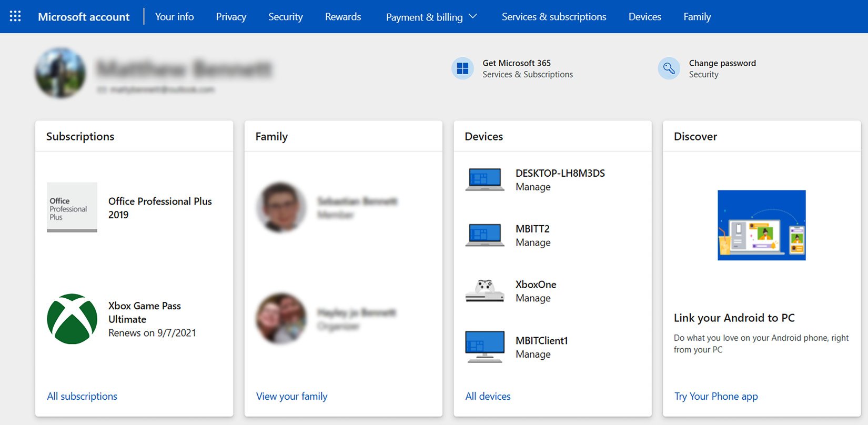Viewport: 868px width, 425px height.
Task: Open Office Professional Plus 2019 subscription
Action: coord(160,208)
